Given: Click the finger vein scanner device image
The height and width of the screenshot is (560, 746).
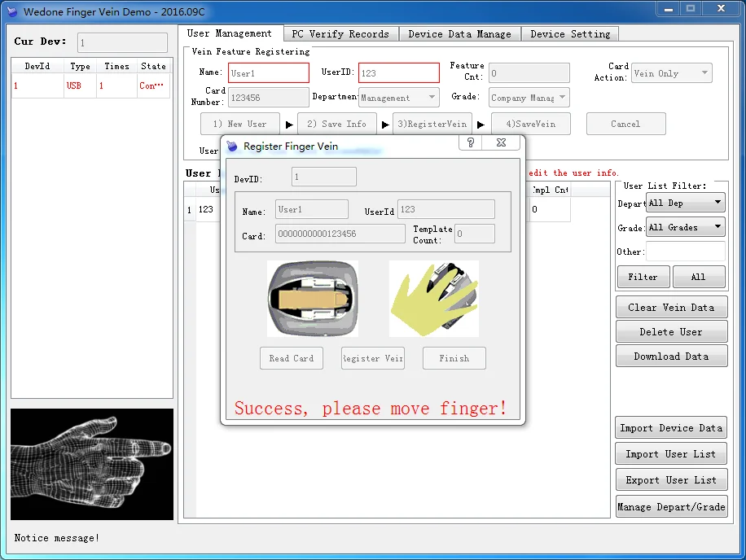Looking at the screenshot, I should tap(313, 299).
